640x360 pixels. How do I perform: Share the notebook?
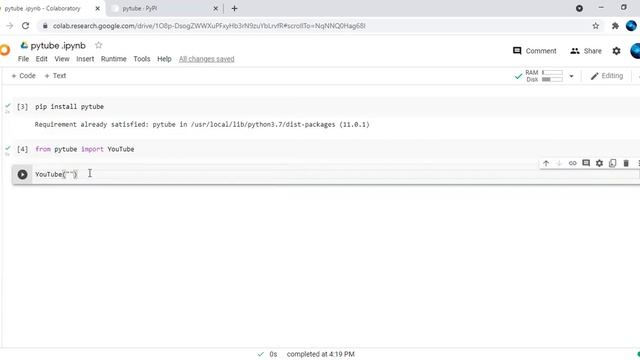coord(586,51)
